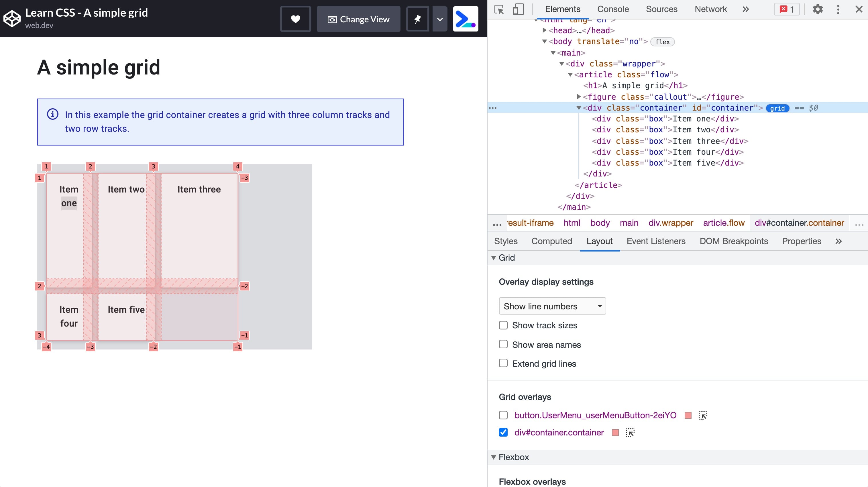The image size is (868, 487).
Task: Click the inspect element picker icon
Action: coord(499,9)
